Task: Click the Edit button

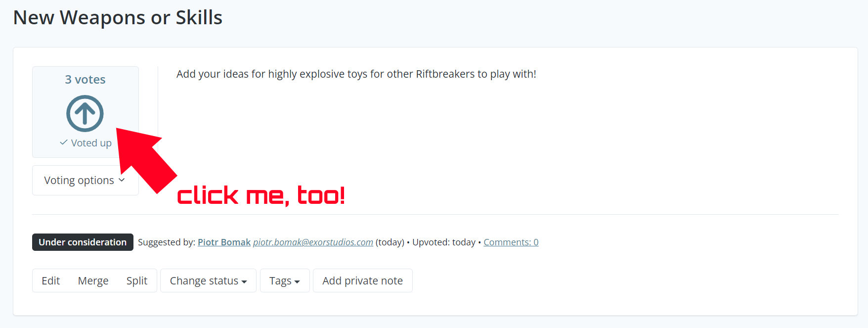Action: click(51, 281)
